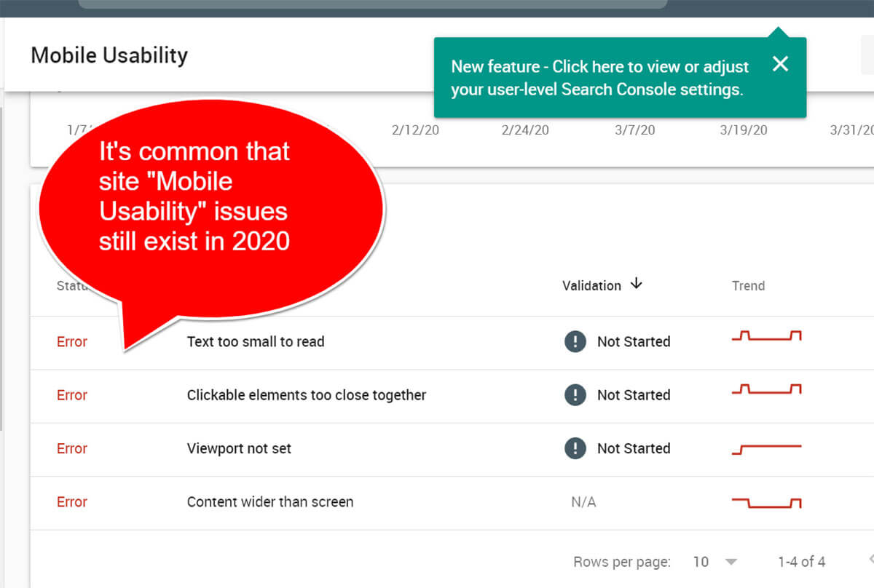Open the trend sparkline for Clickable elements too close
Viewport: 874px width, 588px height.
click(766, 389)
